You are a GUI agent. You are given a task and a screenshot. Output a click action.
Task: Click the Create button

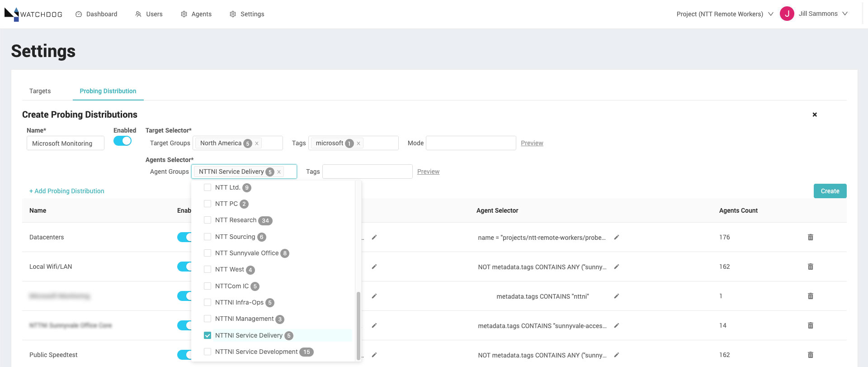click(830, 191)
